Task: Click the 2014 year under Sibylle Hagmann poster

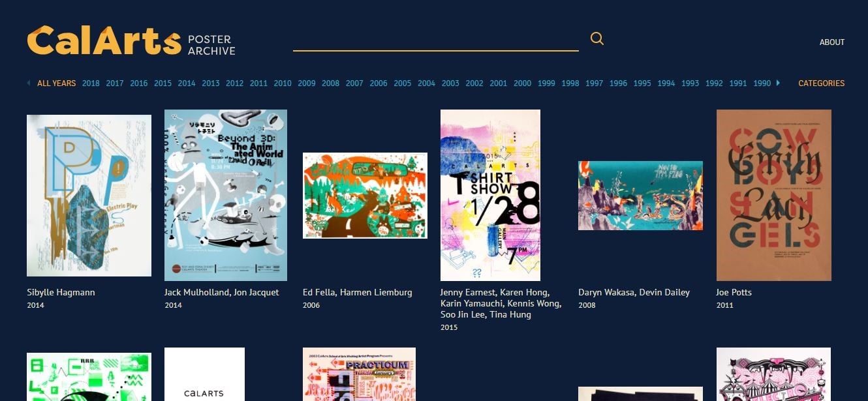Action: coord(35,305)
